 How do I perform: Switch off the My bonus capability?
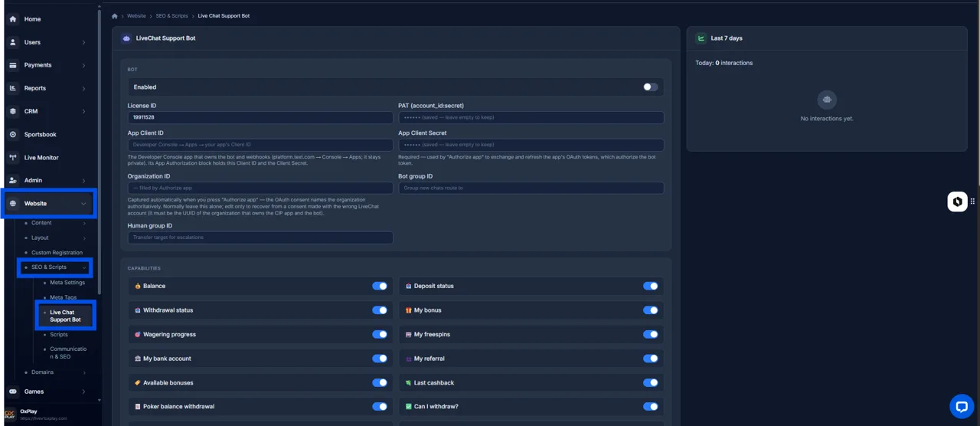[651, 310]
